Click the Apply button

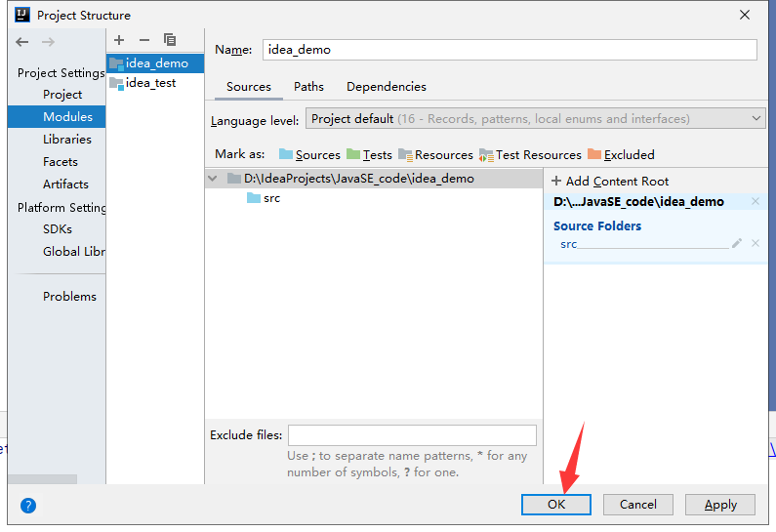click(720, 505)
